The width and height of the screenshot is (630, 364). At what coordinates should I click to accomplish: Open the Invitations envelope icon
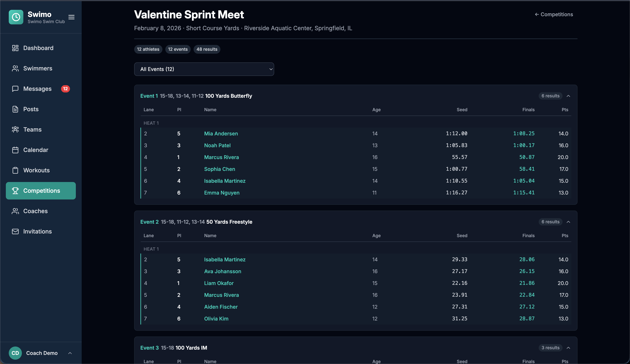[x=15, y=232]
